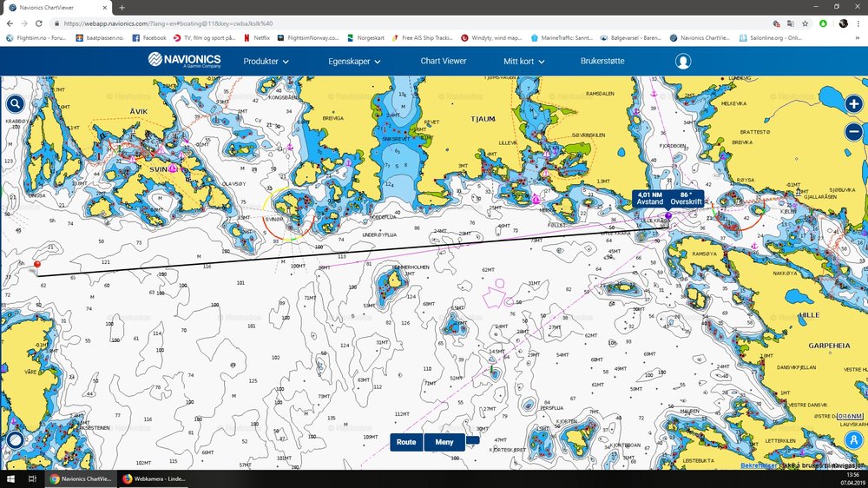Click the Meny button
The image size is (868, 488).
(444, 442)
